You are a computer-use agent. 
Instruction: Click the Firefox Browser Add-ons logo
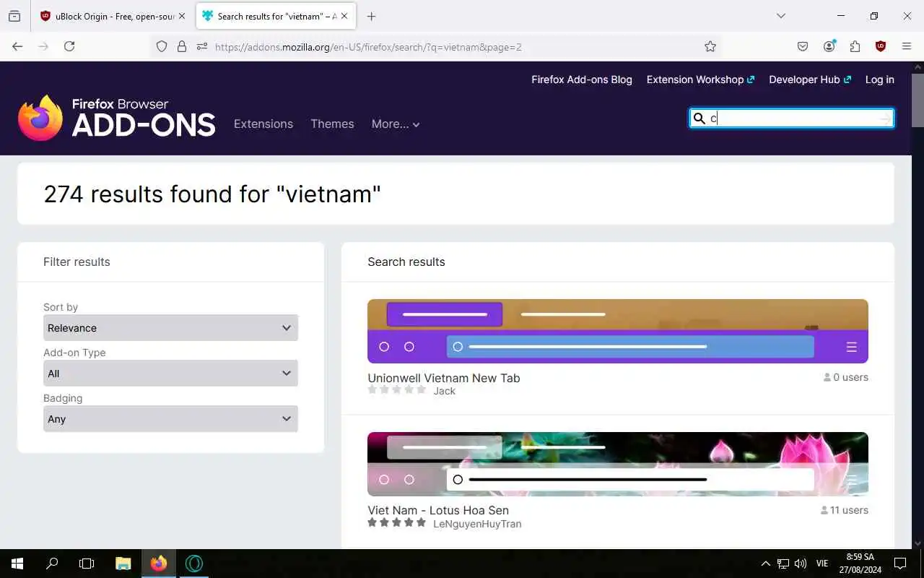[x=116, y=117]
